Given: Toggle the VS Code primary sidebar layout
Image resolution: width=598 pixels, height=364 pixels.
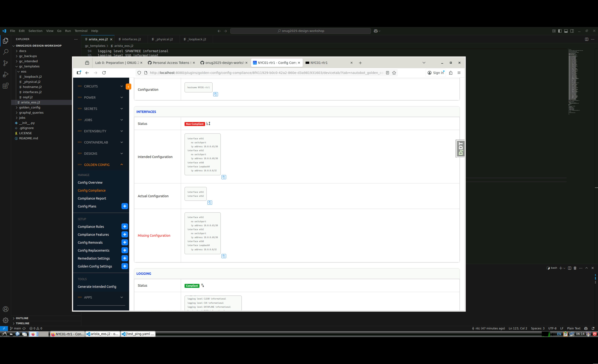Looking at the screenshot, I should click(x=560, y=31).
